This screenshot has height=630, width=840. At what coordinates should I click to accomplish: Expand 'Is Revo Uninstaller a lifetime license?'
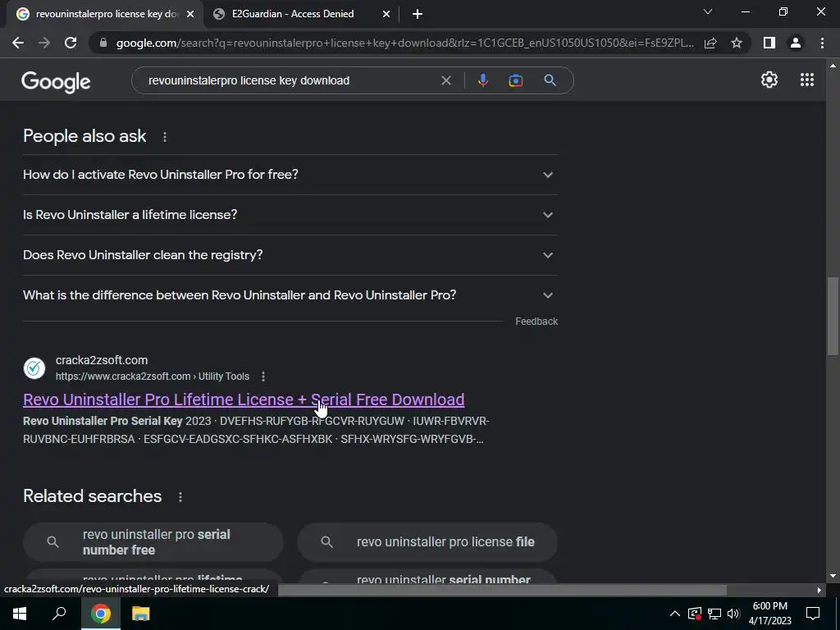coord(290,215)
